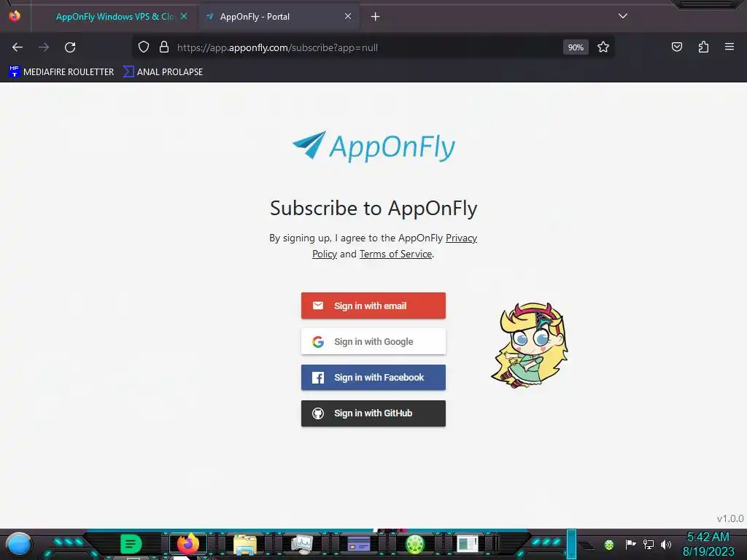
Task: Click the Firefox logo in title bar
Action: (15, 16)
